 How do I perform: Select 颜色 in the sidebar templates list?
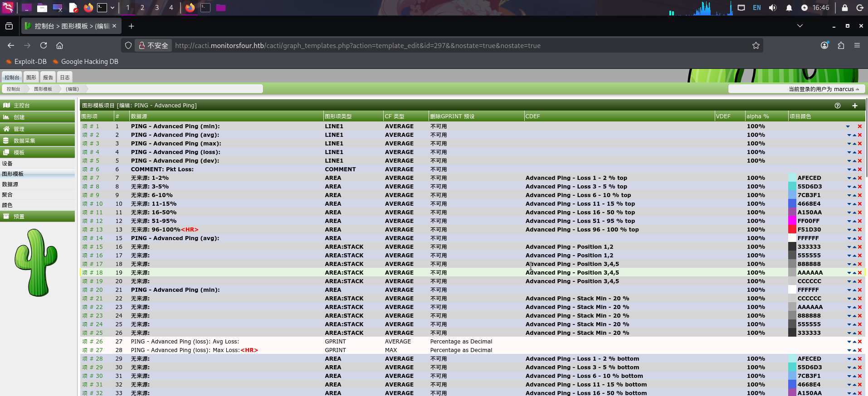[x=7, y=205]
